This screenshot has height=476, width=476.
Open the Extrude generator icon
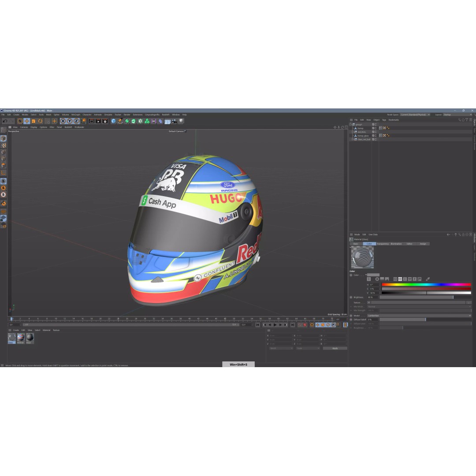click(134, 121)
